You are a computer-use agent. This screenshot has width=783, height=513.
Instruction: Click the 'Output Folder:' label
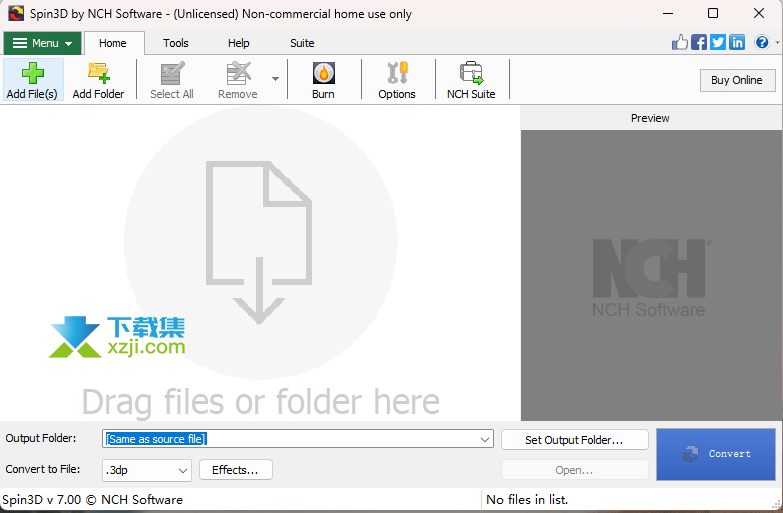pyautogui.click(x=41, y=438)
